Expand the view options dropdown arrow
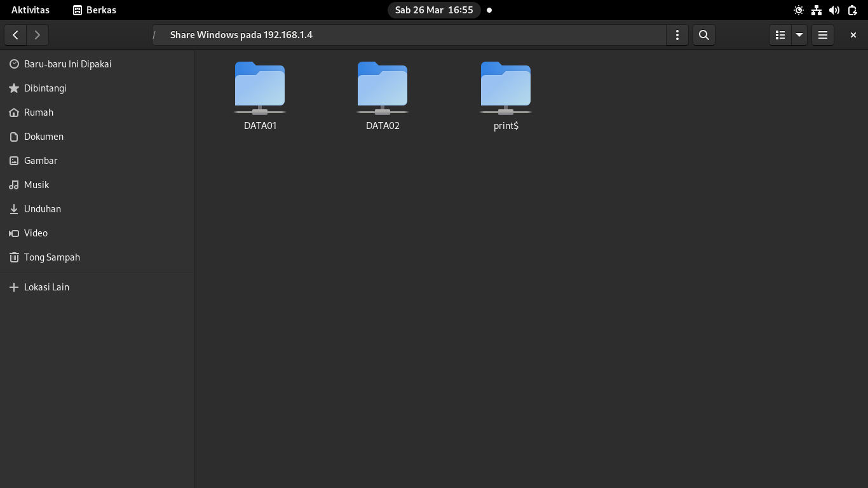Image resolution: width=868 pixels, height=488 pixels. pyautogui.click(x=799, y=35)
